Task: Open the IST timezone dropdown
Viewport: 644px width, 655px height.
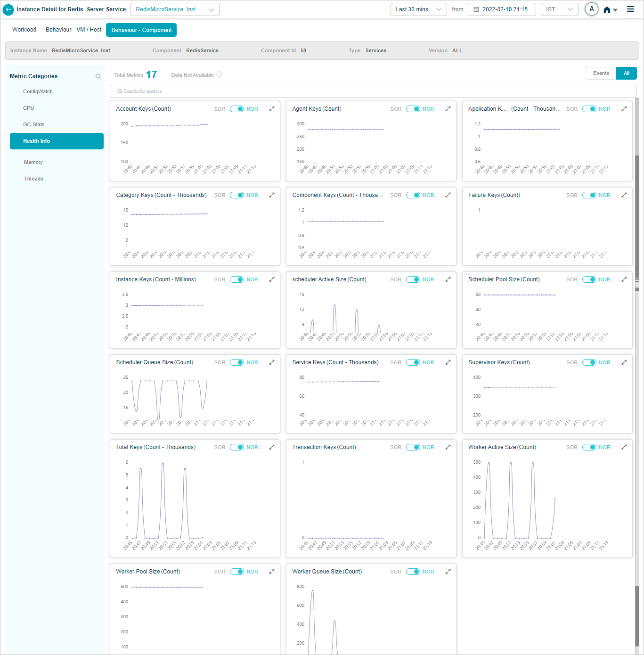Action: 559,9
